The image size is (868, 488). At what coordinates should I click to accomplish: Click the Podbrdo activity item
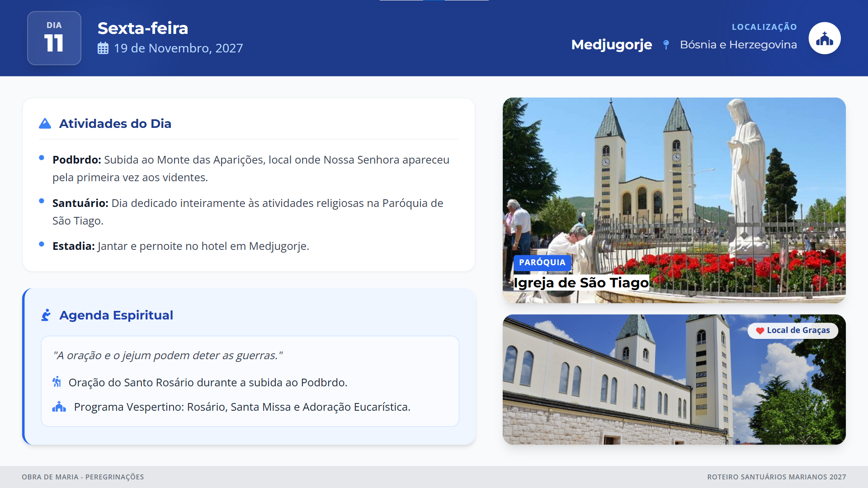point(251,168)
